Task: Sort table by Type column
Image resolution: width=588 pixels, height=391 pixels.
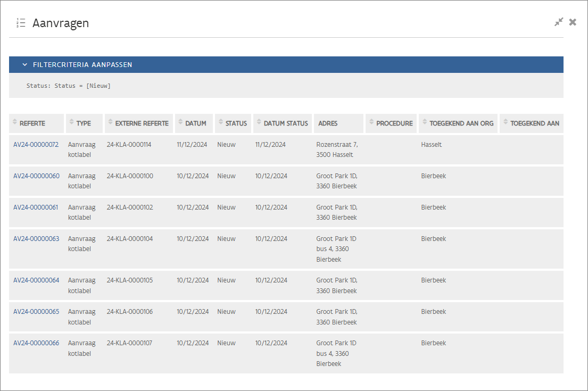Action: (x=84, y=123)
